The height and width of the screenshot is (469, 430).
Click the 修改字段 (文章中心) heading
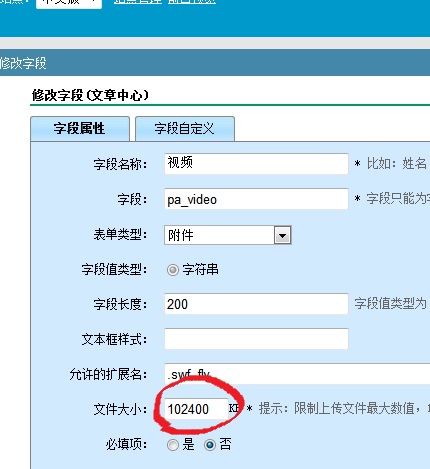coord(90,95)
